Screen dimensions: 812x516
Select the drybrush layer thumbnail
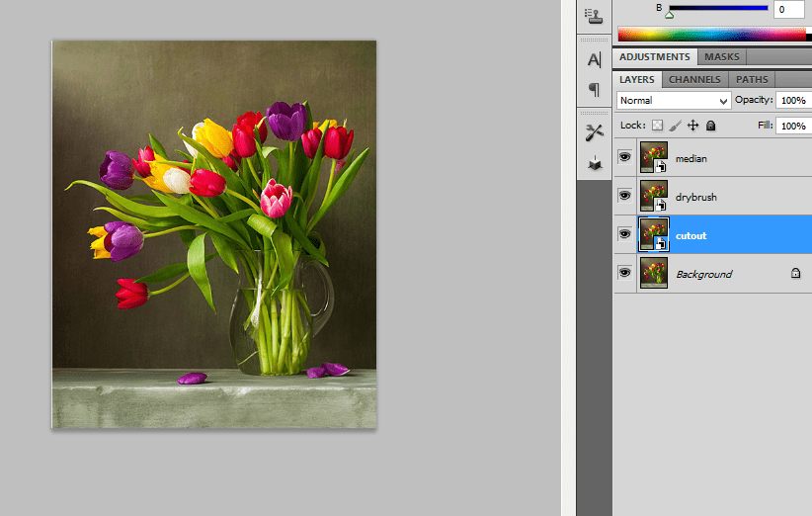pos(654,196)
